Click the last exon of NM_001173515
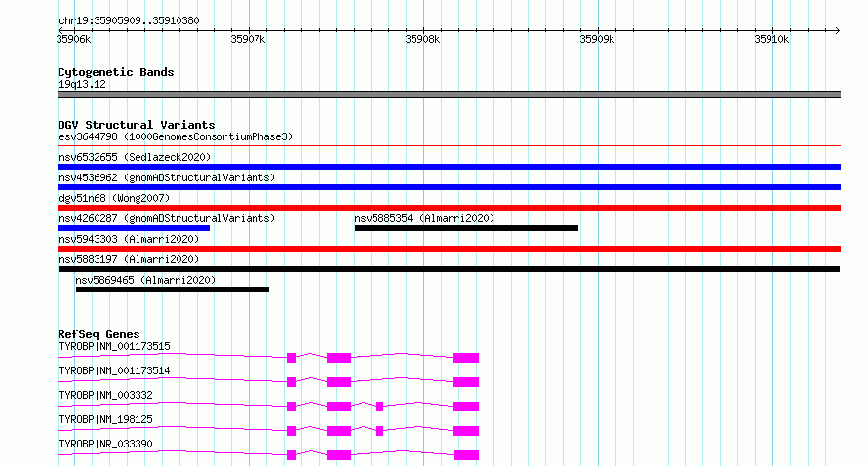Image resolution: width=868 pixels, height=466 pixels. (465, 358)
